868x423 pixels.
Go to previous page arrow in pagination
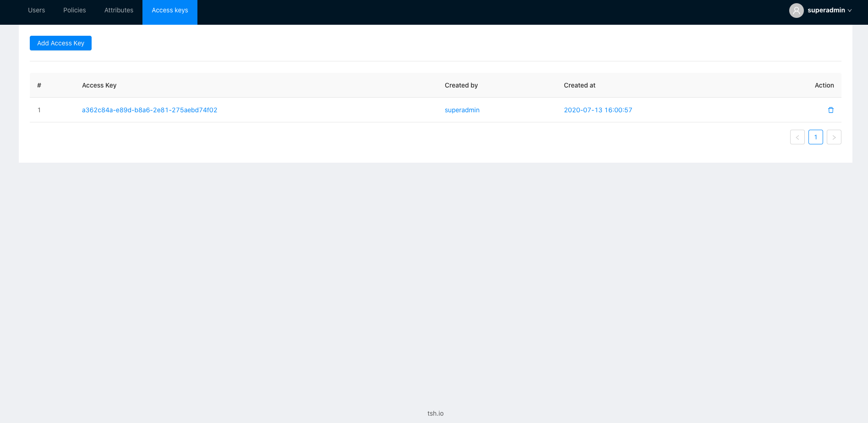tap(797, 137)
